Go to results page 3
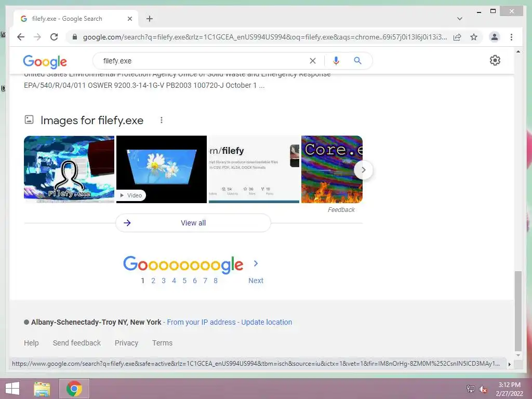532x399 pixels. (x=164, y=281)
